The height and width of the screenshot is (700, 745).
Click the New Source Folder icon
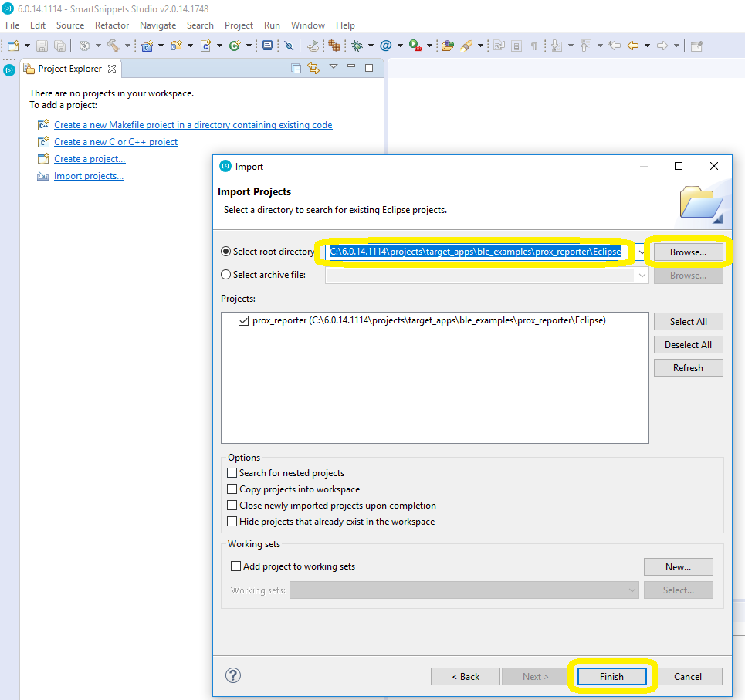[177, 46]
